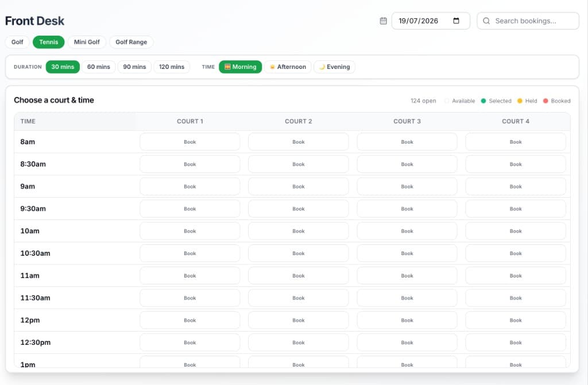Click the Available legend label
This screenshot has width=588, height=385.
(x=463, y=101)
